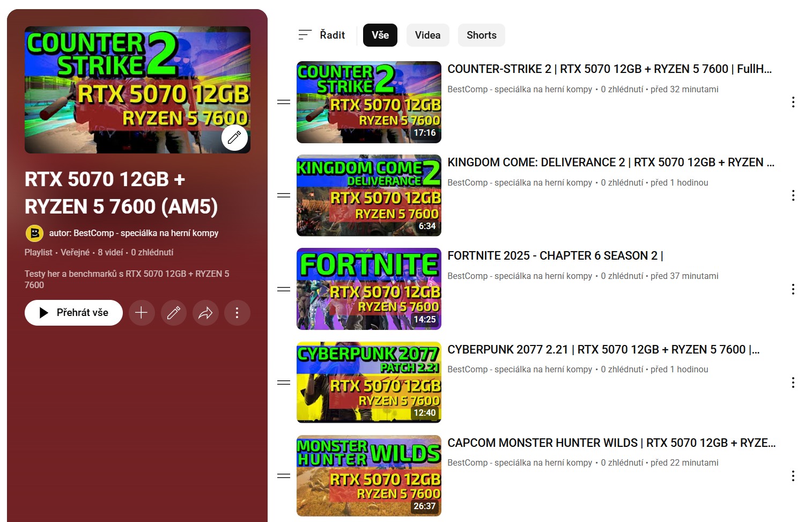This screenshot has height=522, width=812.
Task: Click the Monster Hunter Wilds thumbnail with 26:37 duration
Action: (369, 476)
